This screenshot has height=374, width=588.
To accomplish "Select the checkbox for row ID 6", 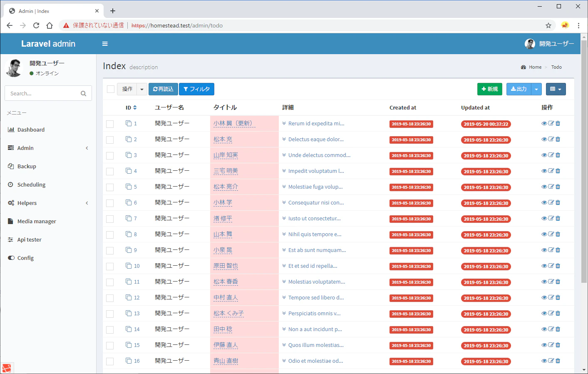I will [x=110, y=203].
